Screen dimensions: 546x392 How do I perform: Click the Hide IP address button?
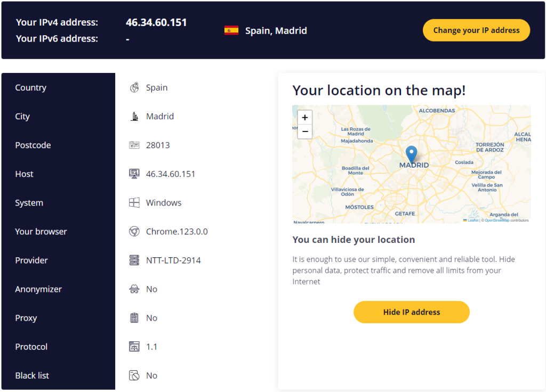coord(411,312)
